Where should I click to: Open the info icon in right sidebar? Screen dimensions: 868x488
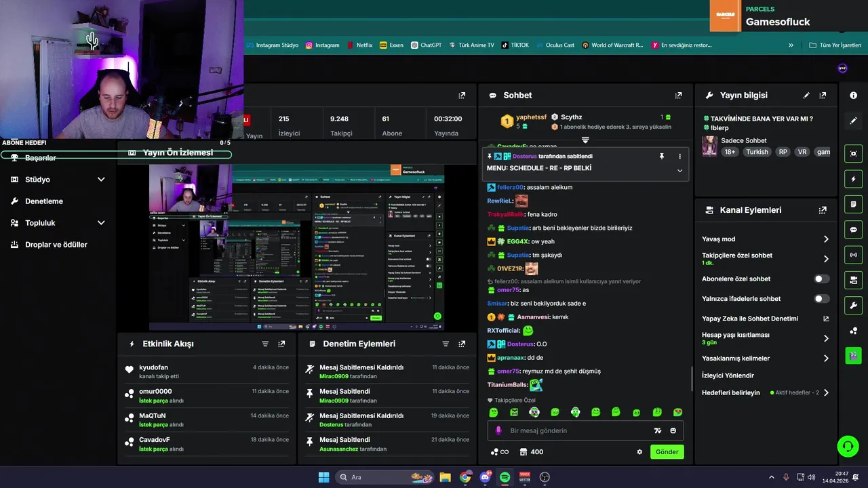pos(853,96)
